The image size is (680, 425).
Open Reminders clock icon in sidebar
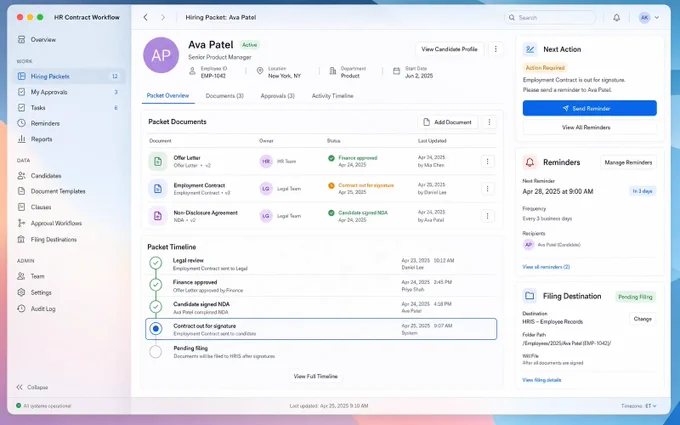pyautogui.click(x=21, y=123)
